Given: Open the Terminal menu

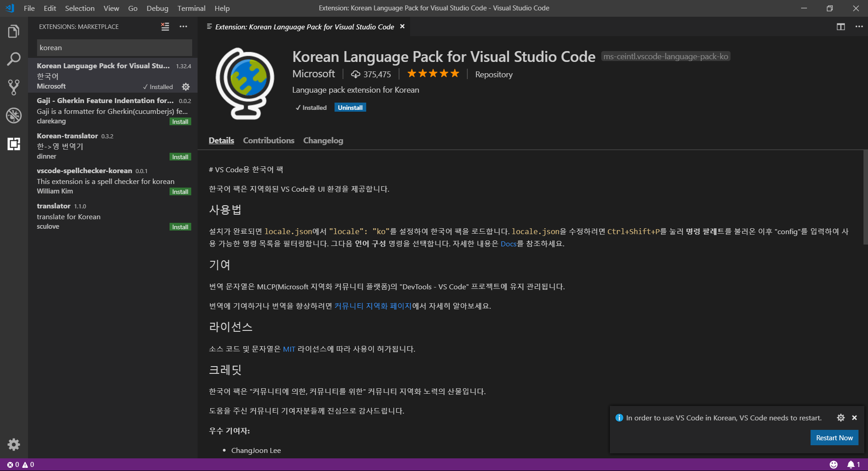Looking at the screenshot, I should (x=191, y=8).
